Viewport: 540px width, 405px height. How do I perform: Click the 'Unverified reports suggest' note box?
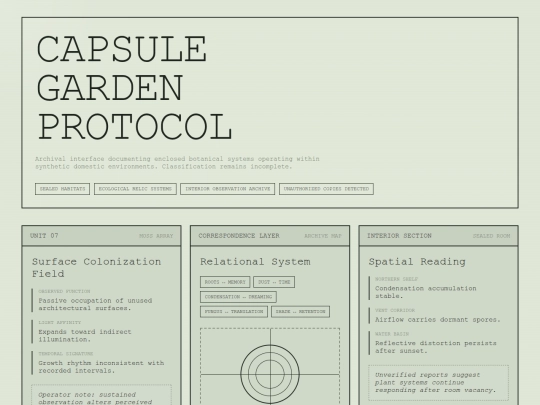[x=438, y=383]
